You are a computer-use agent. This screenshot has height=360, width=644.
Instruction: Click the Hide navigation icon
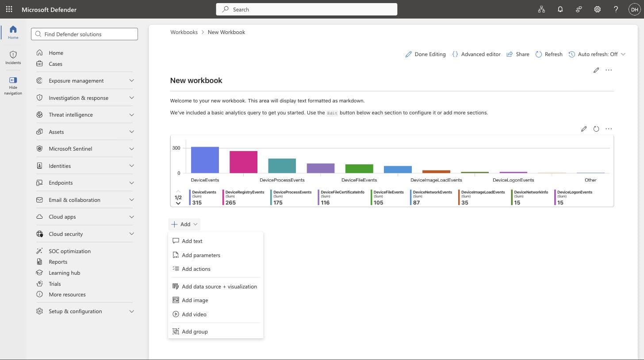[x=13, y=80]
